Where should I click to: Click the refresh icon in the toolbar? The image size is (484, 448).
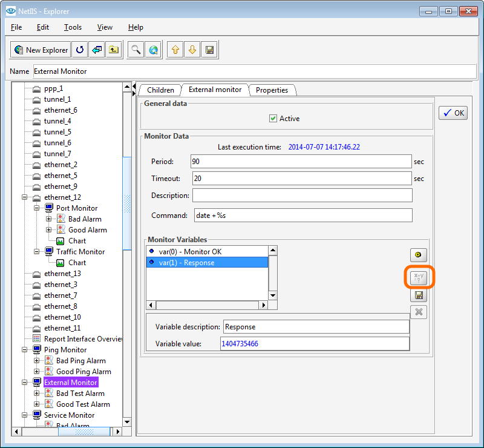pos(80,50)
